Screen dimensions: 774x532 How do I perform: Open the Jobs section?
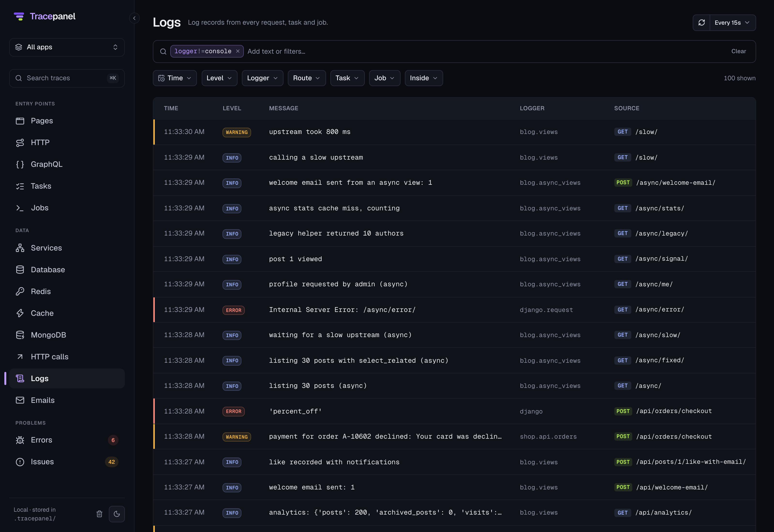pos(67,208)
